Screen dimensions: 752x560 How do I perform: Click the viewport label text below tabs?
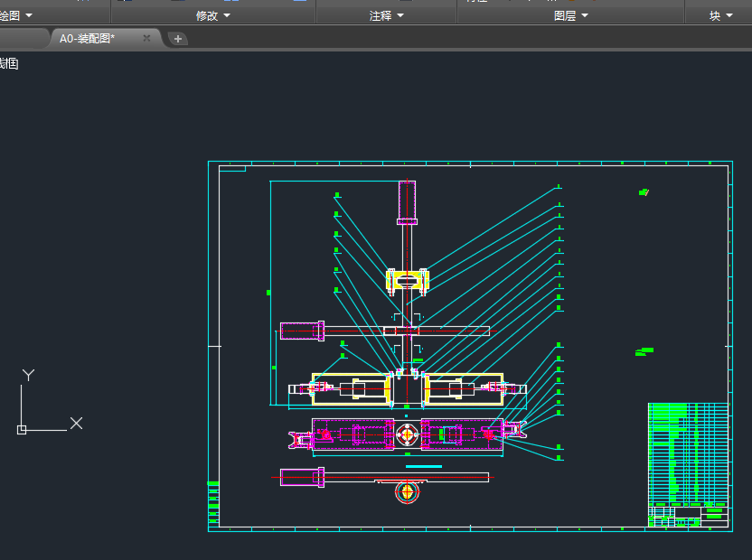[x=9, y=63]
